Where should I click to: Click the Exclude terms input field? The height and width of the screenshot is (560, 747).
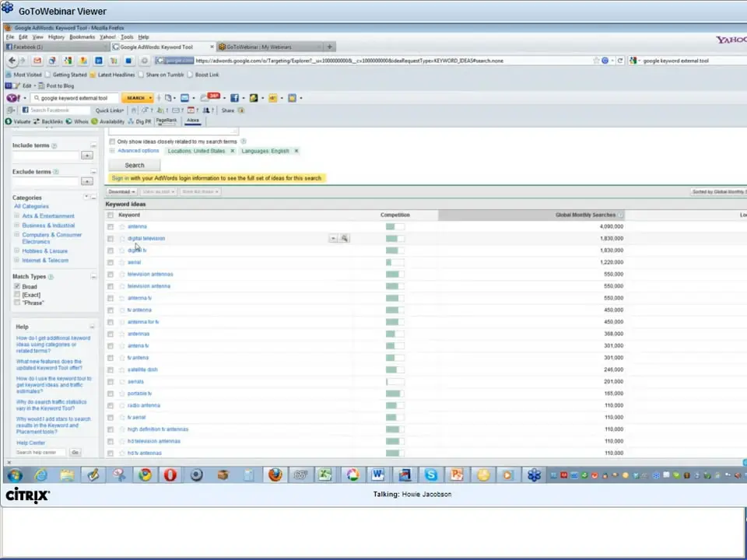coord(46,181)
